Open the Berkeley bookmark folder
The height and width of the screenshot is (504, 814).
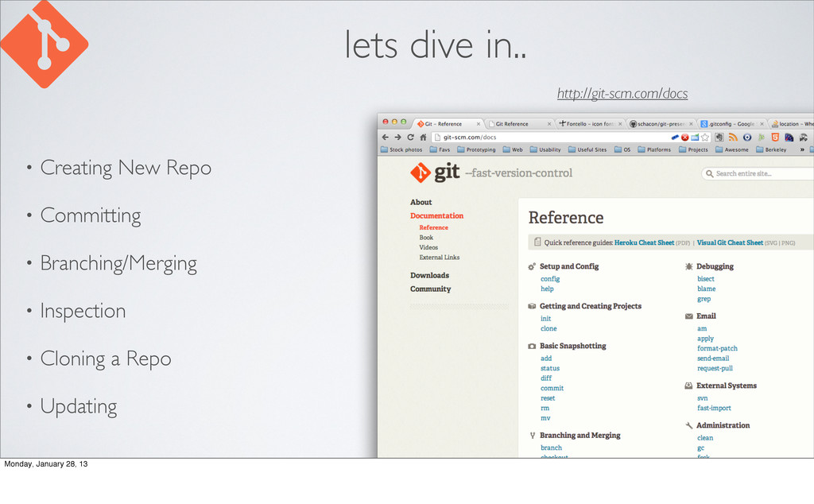(x=771, y=149)
